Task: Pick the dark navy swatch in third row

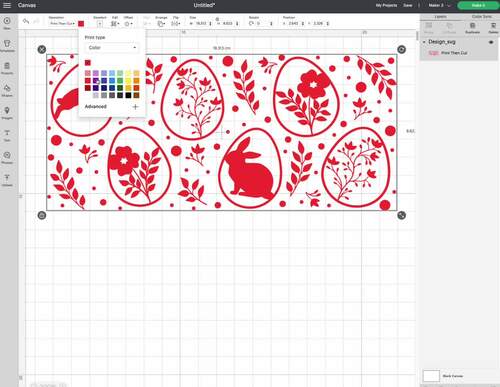Action: pyautogui.click(x=104, y=88)
